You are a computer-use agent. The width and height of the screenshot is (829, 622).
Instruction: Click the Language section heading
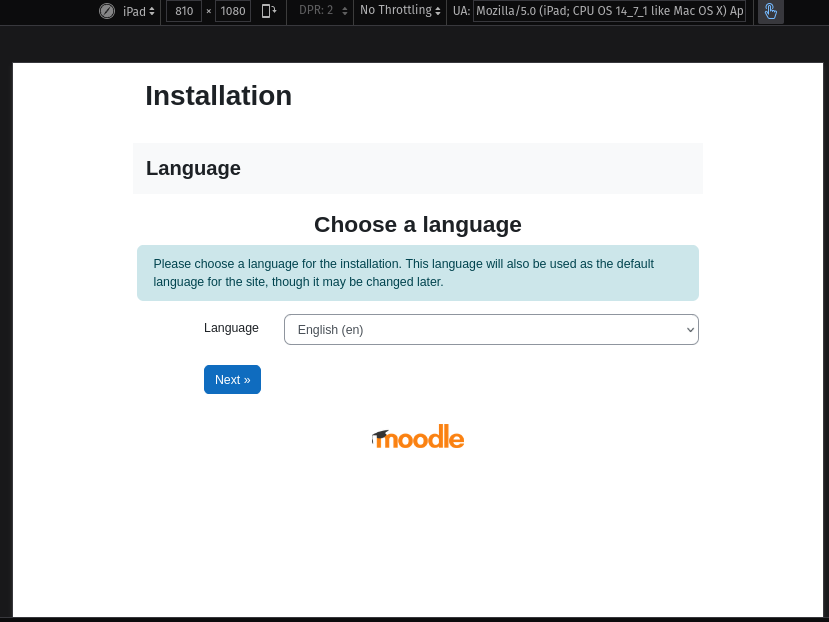[193, 168]
